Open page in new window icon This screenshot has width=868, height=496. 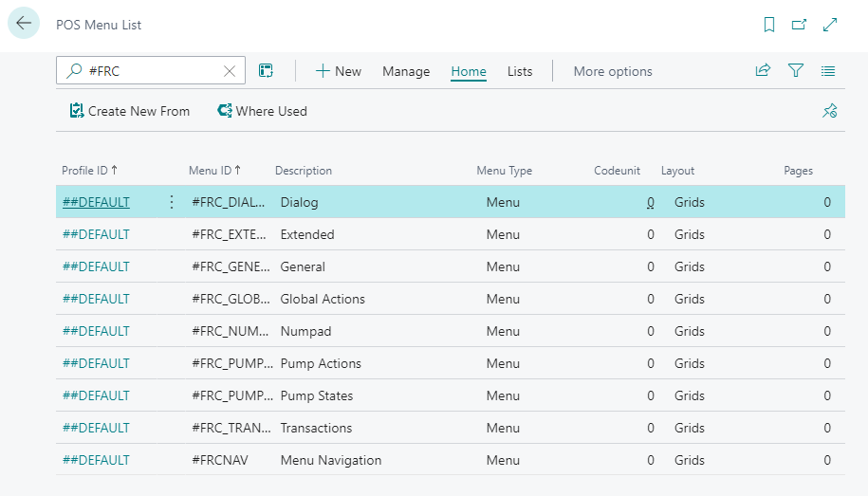pos(800,25)
